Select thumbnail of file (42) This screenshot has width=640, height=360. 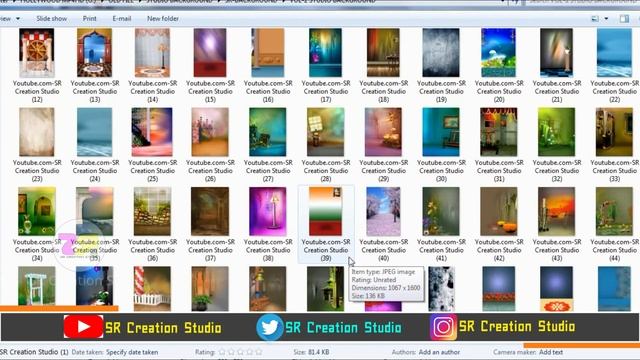[498, 211]
